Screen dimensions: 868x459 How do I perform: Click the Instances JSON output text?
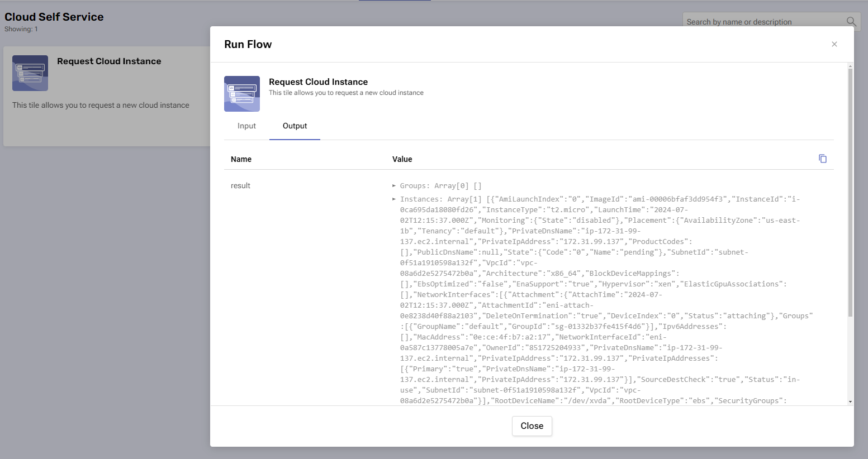click(606, 300)
